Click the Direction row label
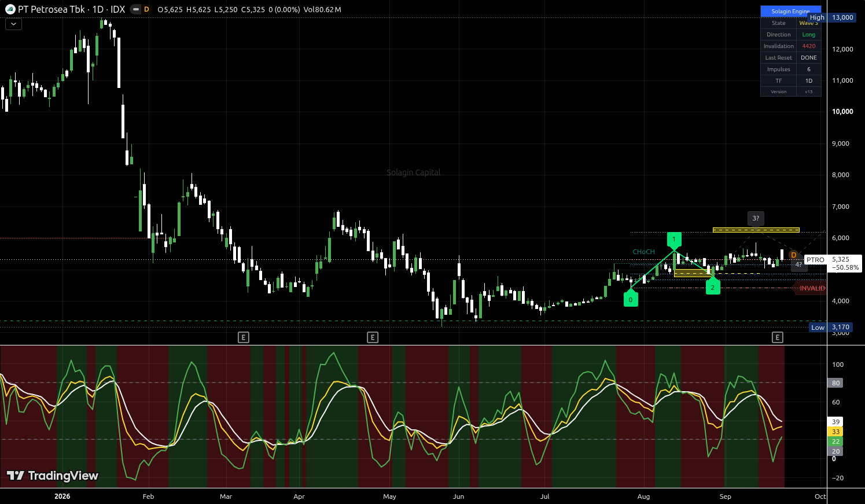This screenshot has height=504, width=865. pos(779,34)
